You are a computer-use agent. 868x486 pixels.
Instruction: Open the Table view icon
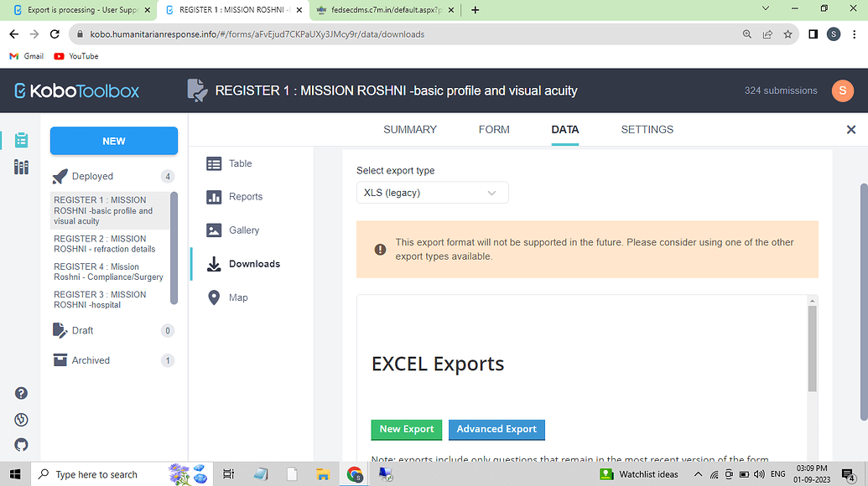pos(215,163)
